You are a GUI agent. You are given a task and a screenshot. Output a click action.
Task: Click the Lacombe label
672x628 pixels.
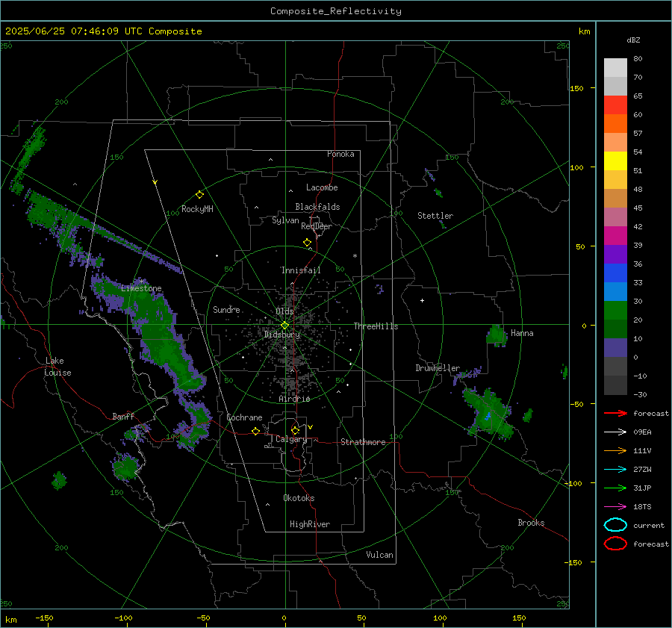coord(322,187)
